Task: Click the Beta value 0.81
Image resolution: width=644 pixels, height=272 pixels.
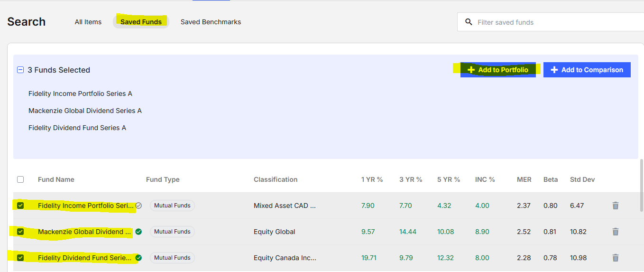Action: point(550,232)
